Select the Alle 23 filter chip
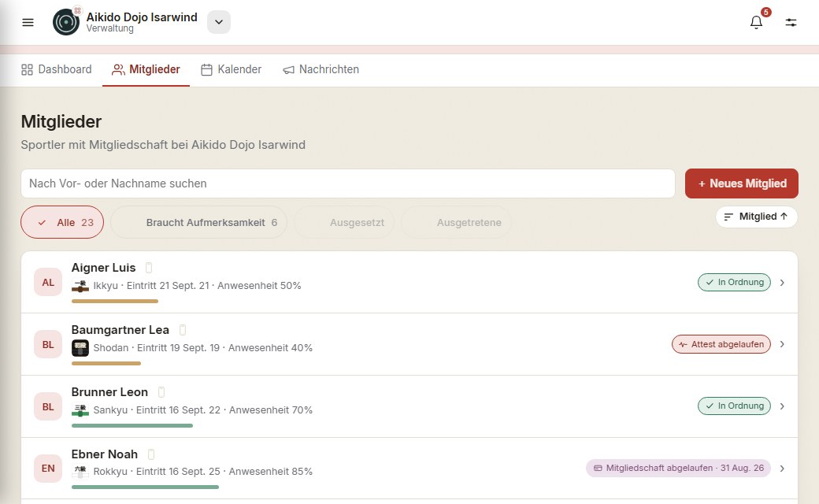This screenshot has width=819, height=504. pos(62,223)
